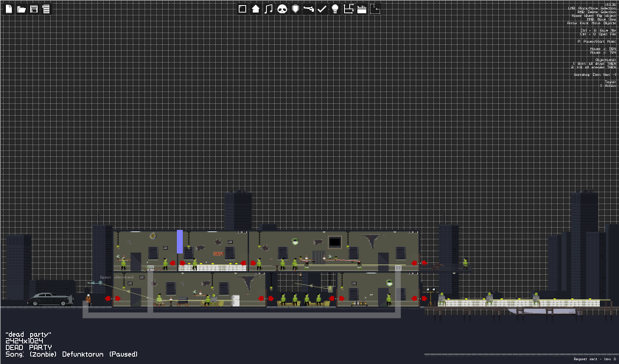Click the Workshop Item Num text
619x364 pixels.
tap(595, 74)
